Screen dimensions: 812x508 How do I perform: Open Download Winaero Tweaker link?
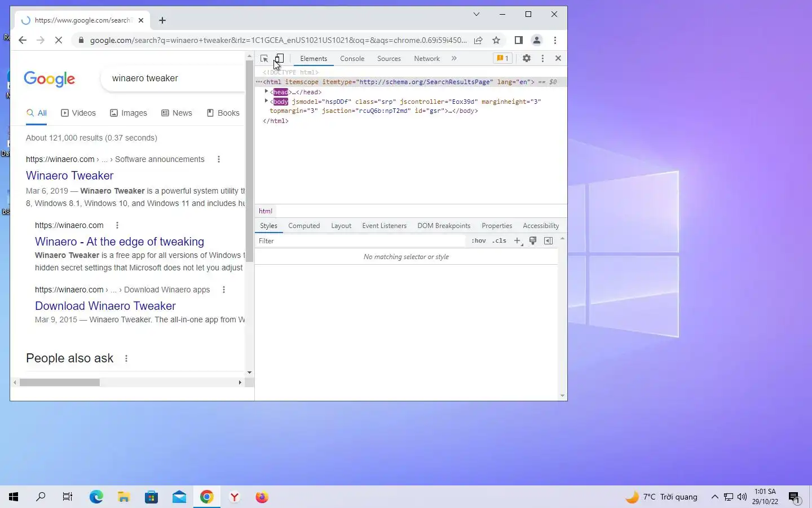coord(105,306)
